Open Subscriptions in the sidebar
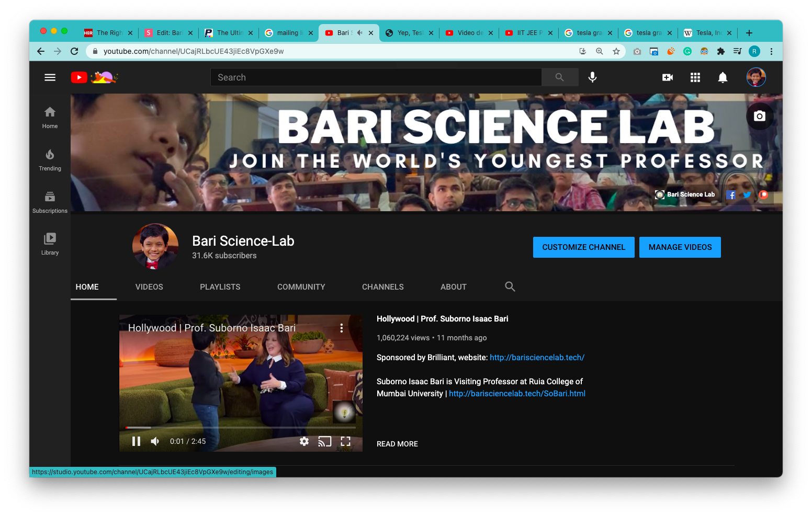Viewport: 812px width, 516px height. (x=50, y=202)
